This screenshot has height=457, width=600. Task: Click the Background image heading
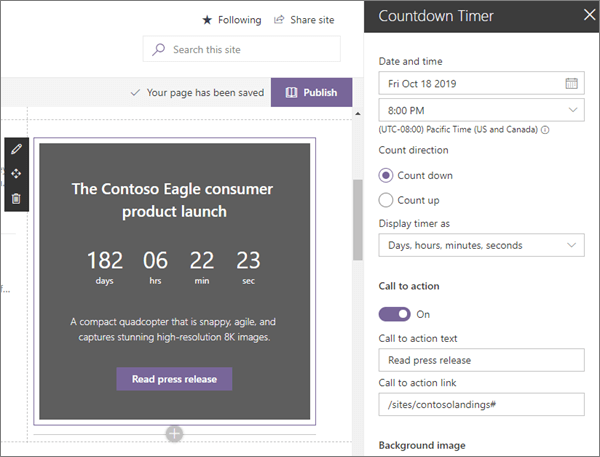pos(422,445)
